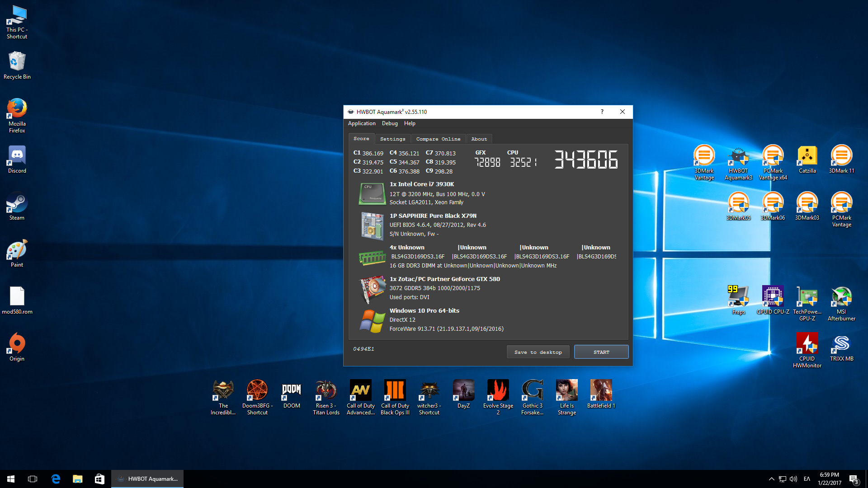Select the 3DMark 11 desktop icon

pyautogui.click(x=841, y=160)
